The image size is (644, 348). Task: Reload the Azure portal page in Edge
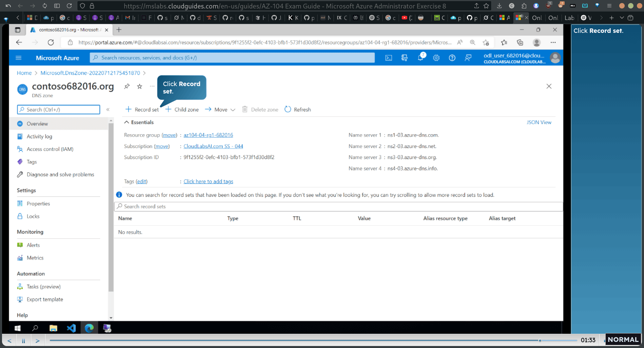[x=51, y=42]
